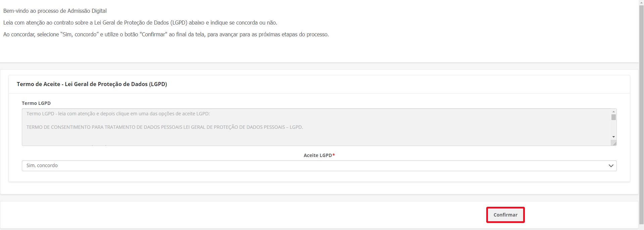Open the Aceite LGPD 'Sim, concordo' select
Viewport: 644px width, 230px height.
coord(315,166)
